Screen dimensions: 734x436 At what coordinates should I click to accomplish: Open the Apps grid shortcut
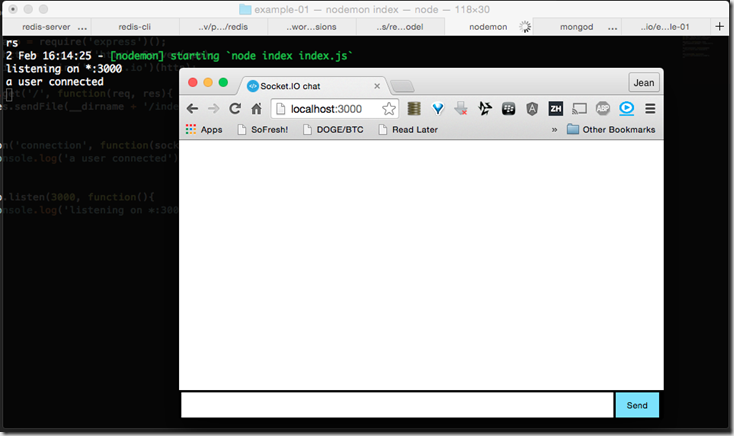pyautogui.click(x=204, y=130)
